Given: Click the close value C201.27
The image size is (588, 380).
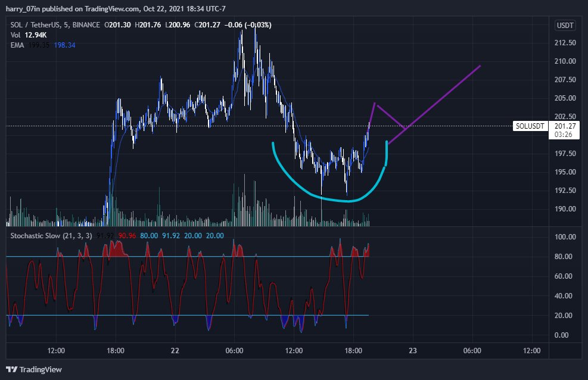Looking at the screenshot, I should [207, 25].
